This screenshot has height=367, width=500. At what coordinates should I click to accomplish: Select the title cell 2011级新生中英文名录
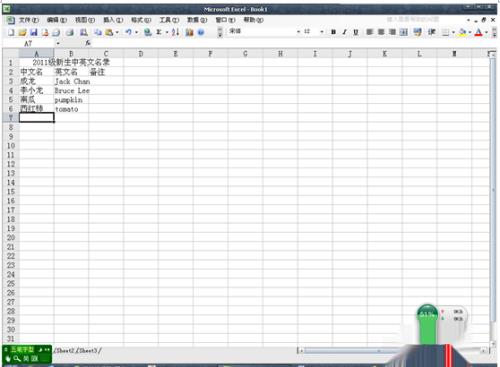(x=71, y=62)
